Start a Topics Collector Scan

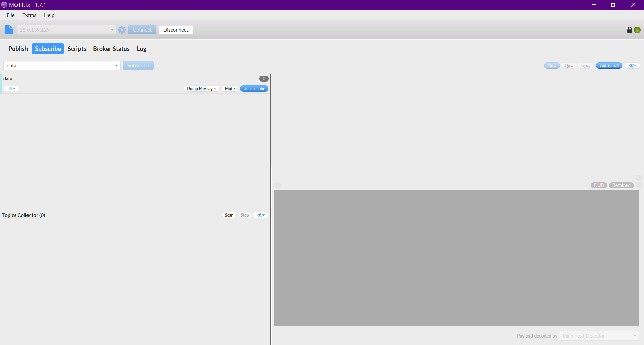pos(229,215)
